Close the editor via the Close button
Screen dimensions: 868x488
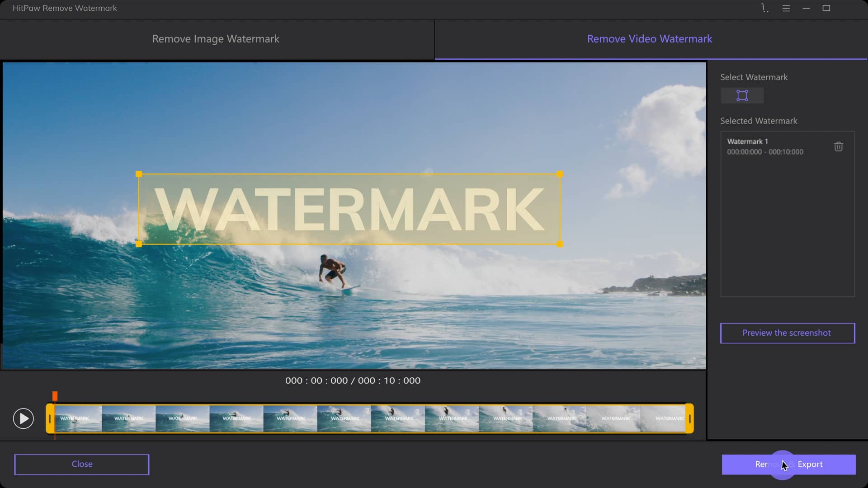click(81, 464)
